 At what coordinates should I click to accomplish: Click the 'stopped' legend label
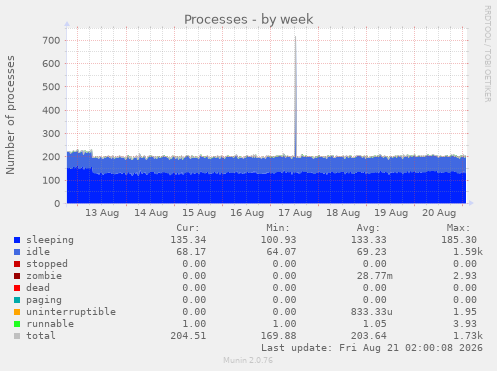coord(47,264)
